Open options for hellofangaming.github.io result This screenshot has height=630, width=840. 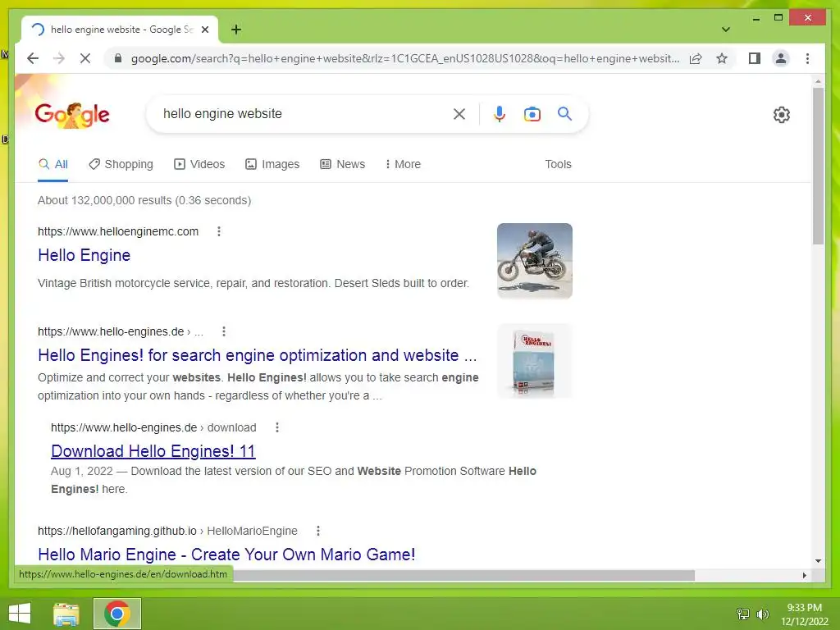pos(318,531)
